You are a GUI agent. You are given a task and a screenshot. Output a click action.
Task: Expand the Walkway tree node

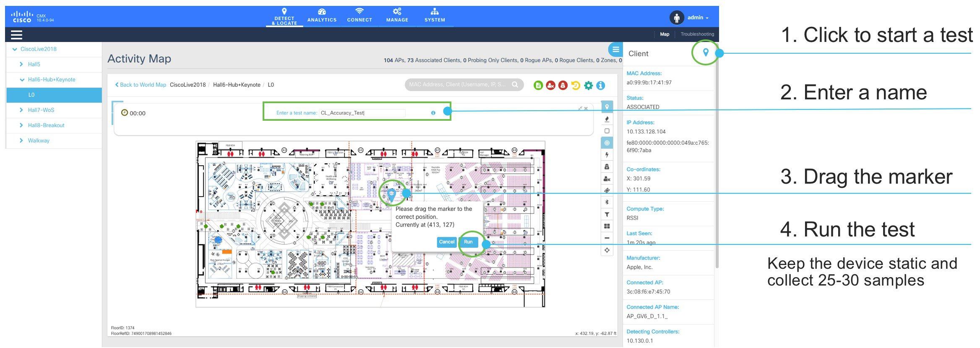(x=21, y=140)
